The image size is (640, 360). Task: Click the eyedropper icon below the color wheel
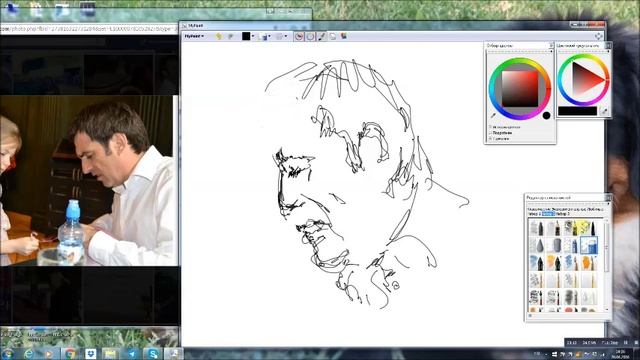(493, 116)
